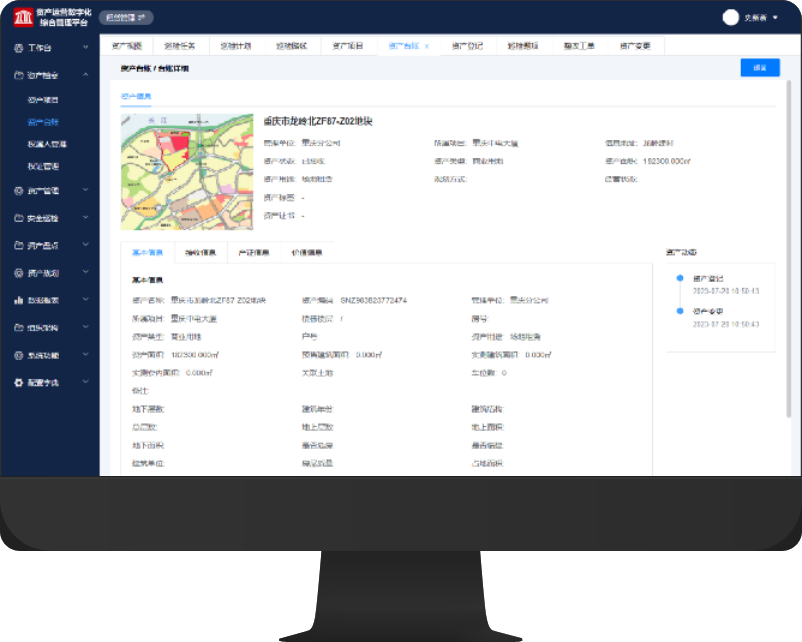Expand the 数据报表 menu chevron
The width and height of the screenshot is (802, 642).
coord(86,300)
